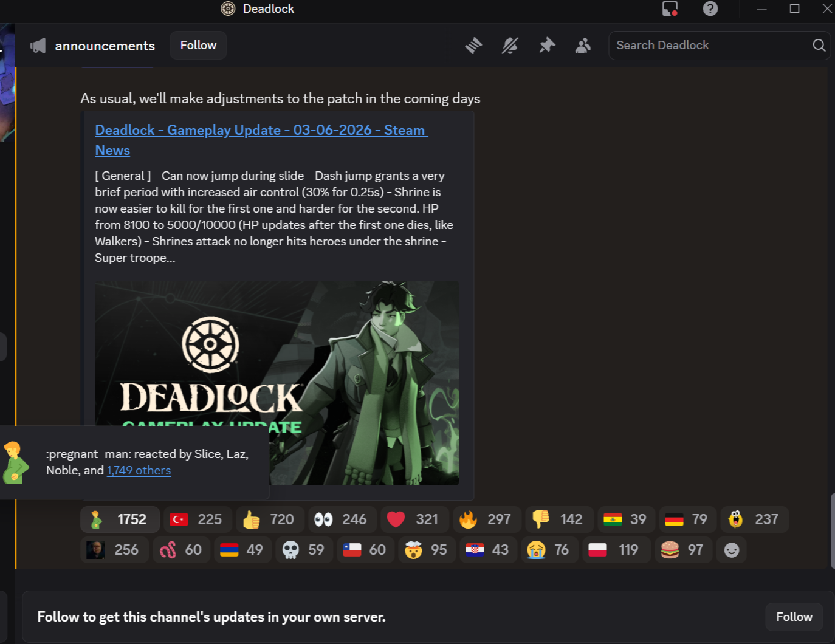Open the "1,749 others" reactors link
The width and height of the screenshot is (835, 644).
point(139,471)
